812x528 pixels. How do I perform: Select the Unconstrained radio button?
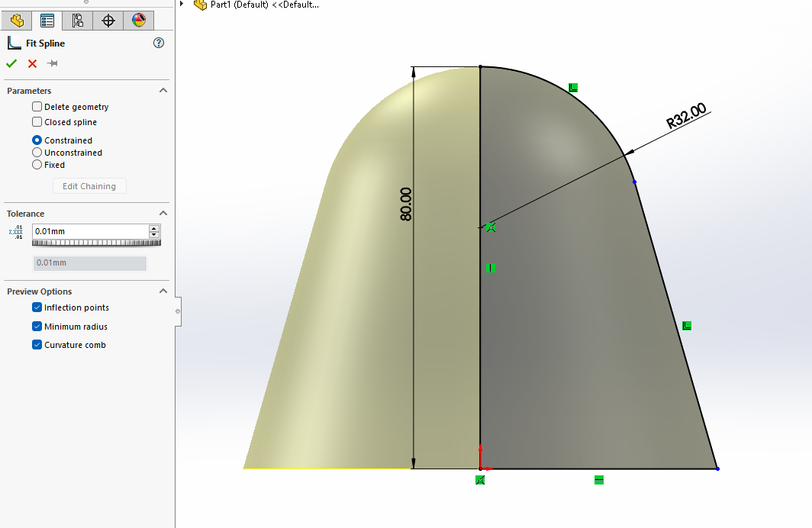(37, 152)
